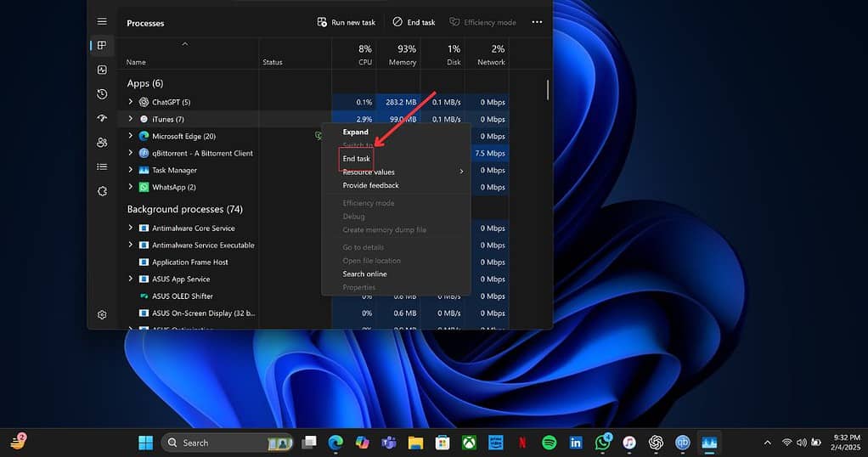Image resolution: width=868 pixels, height=457 pixels.
Task: Open the three-dots more options menu
Action: pos(537,22)
